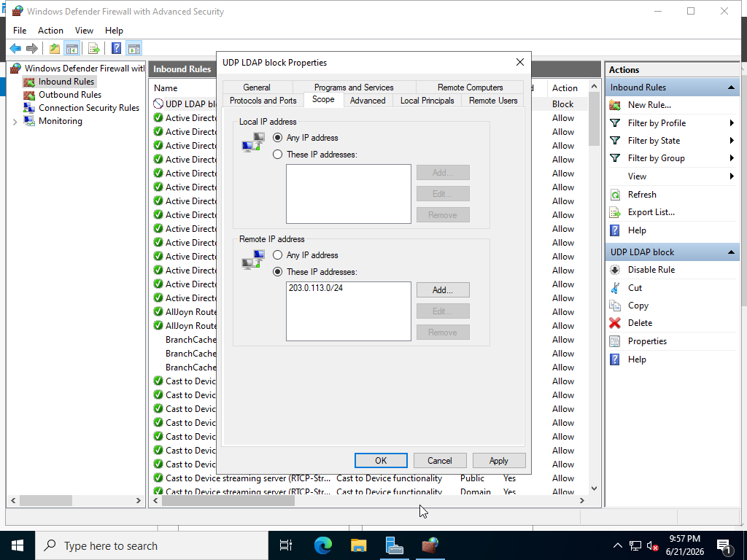Viewport: 747px width, 560px height.
Task: Expand the View submenu arrow in Actions
Action: pos(732,176)
